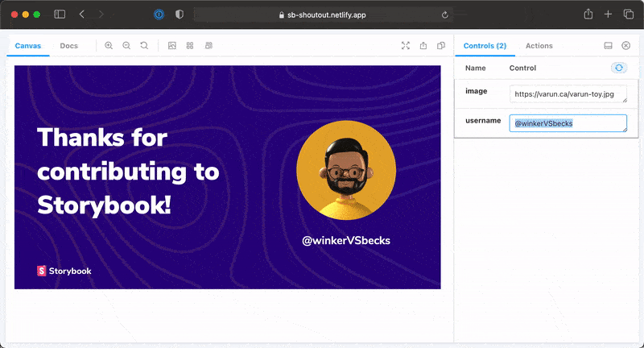Open the privacy report shield icon

[180, 14]
